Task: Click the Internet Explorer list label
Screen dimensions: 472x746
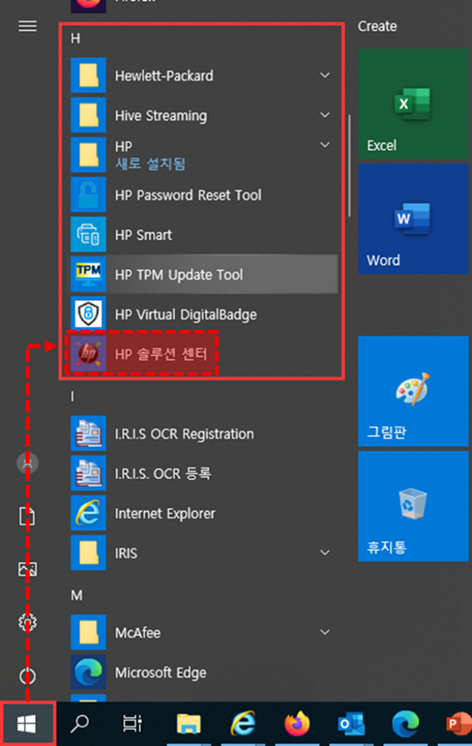Action: 165,514
